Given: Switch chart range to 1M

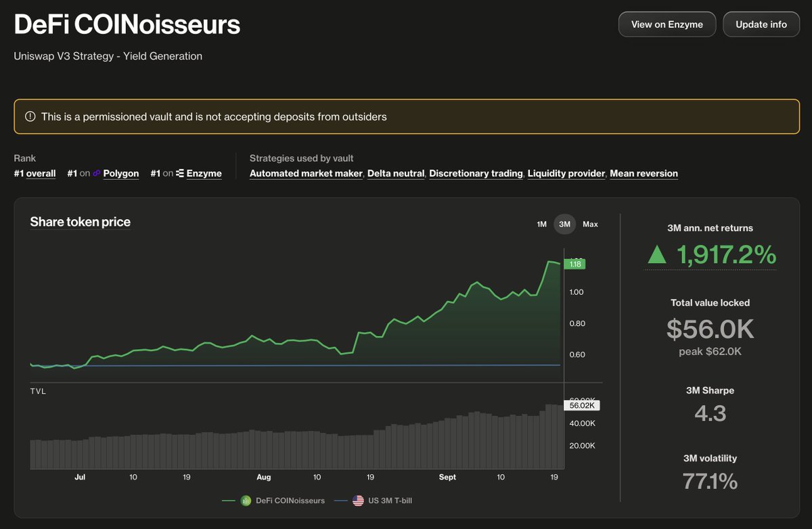Looking at the screenshot, I should tap(541, 224).
